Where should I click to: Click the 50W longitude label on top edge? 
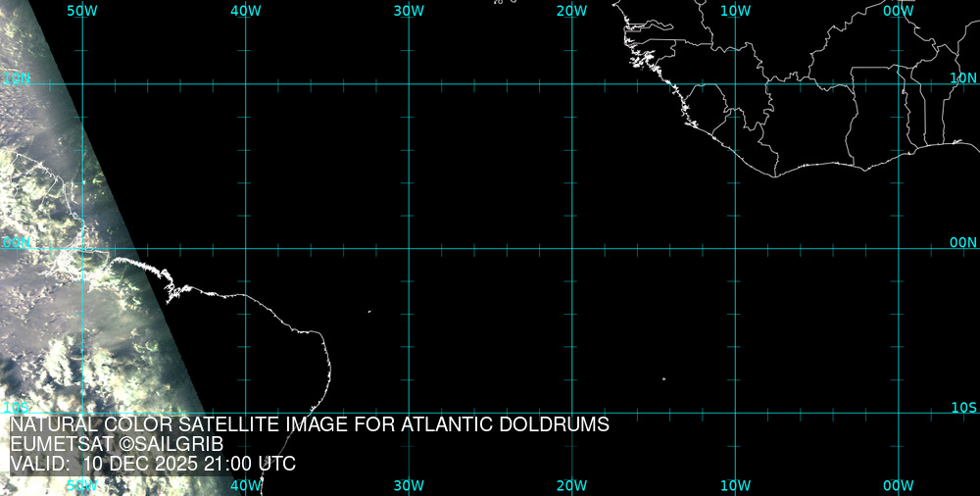[82, 10]
